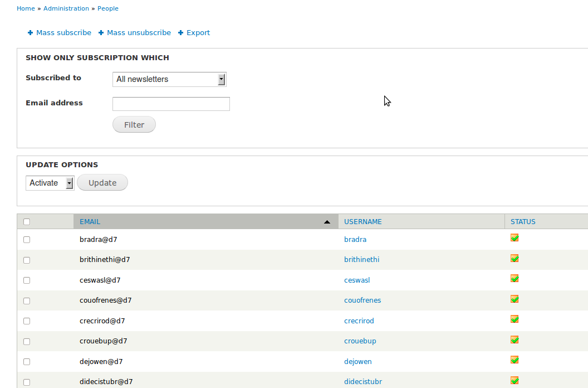This screenshot has height=388, width=588.
Task: Click the status checkmark for ceswasl
Action: click(514, 279)
